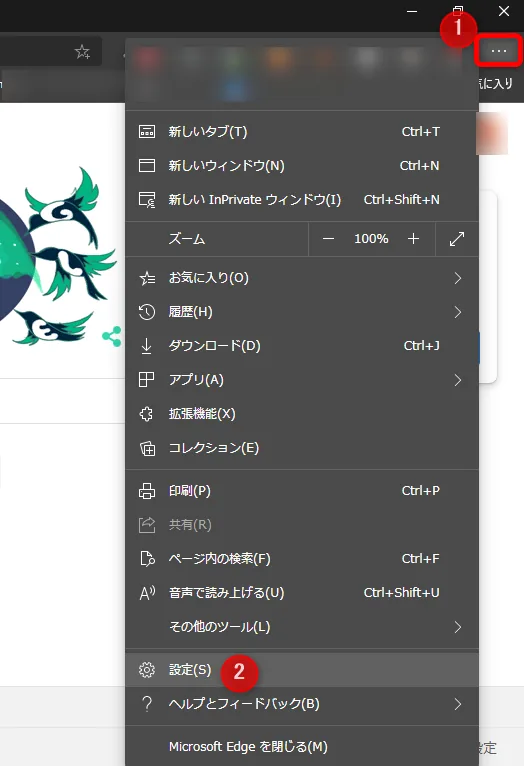524x766 pixels.
Task: Expand the 履歴(H) submenu arrow
Action: coord(458,312)
